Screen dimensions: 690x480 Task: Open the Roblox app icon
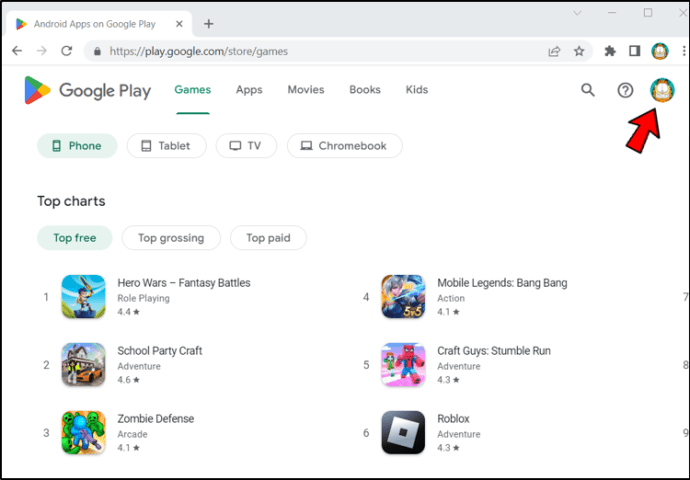pyautogui.click(x=403, y=432)
